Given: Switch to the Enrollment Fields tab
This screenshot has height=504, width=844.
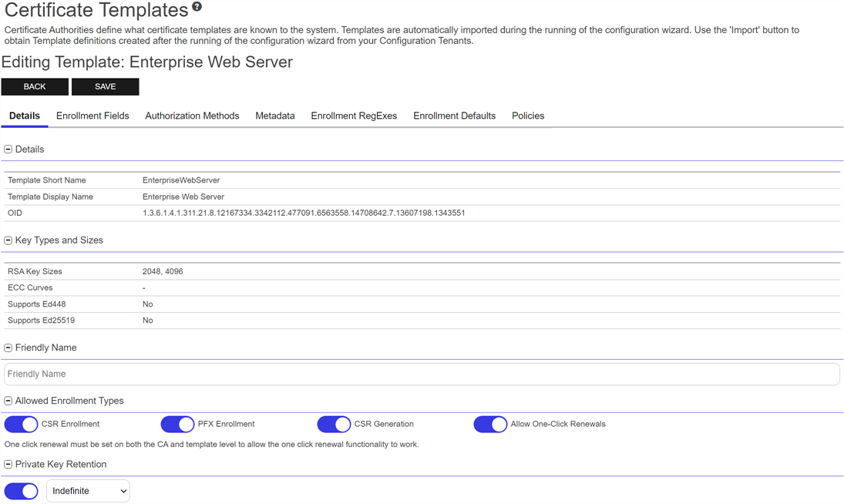Looking at the screenshot, I should click(x=92, y=116).
